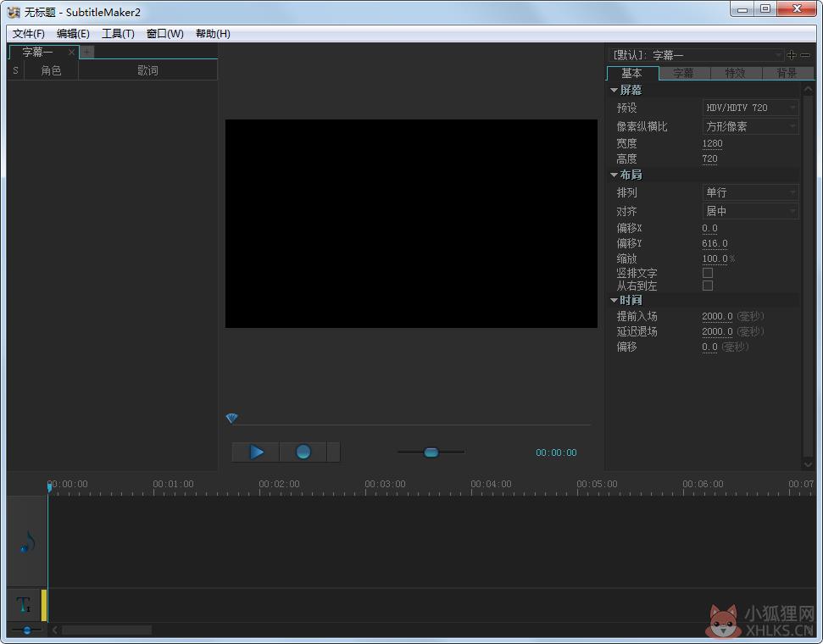The width and height of the screenshot is (823, 644).
Task: Open the 帮助(H) menu
Action: 213,34
